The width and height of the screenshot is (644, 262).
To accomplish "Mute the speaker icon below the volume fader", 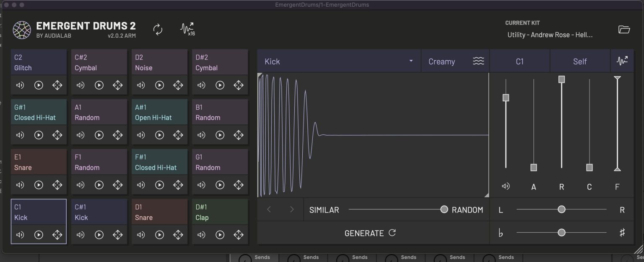I will (506, 186).
